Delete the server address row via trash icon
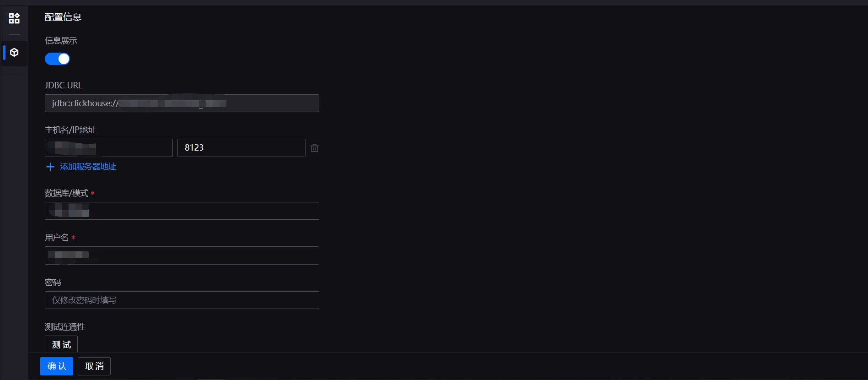This screenshot has height=380, width=868. point(315,148)
